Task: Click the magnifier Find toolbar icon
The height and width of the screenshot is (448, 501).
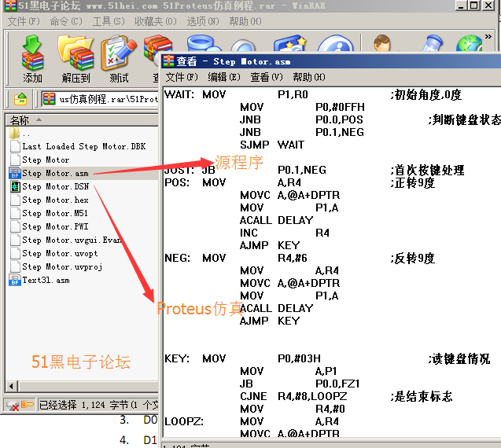Action: tap(244, 46)
